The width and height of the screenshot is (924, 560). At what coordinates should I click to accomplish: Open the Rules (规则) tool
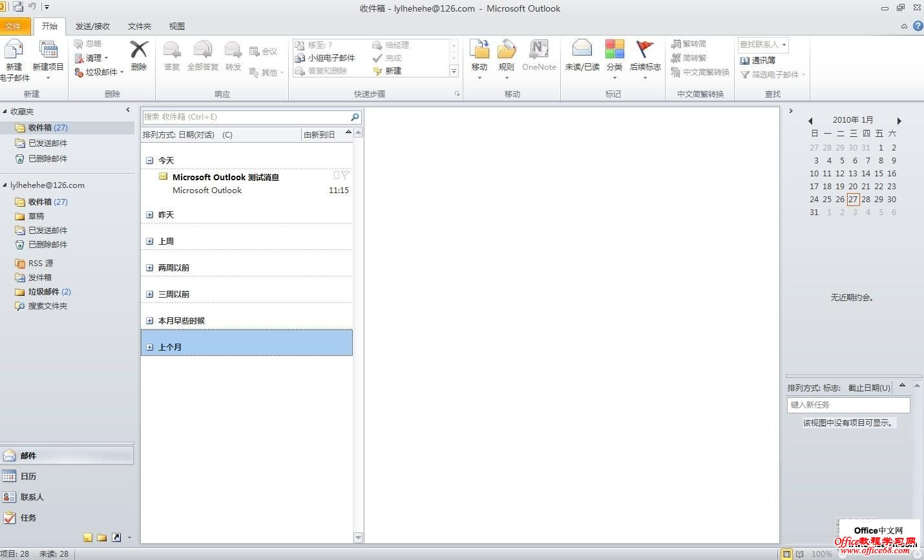[x=507, y=57]
